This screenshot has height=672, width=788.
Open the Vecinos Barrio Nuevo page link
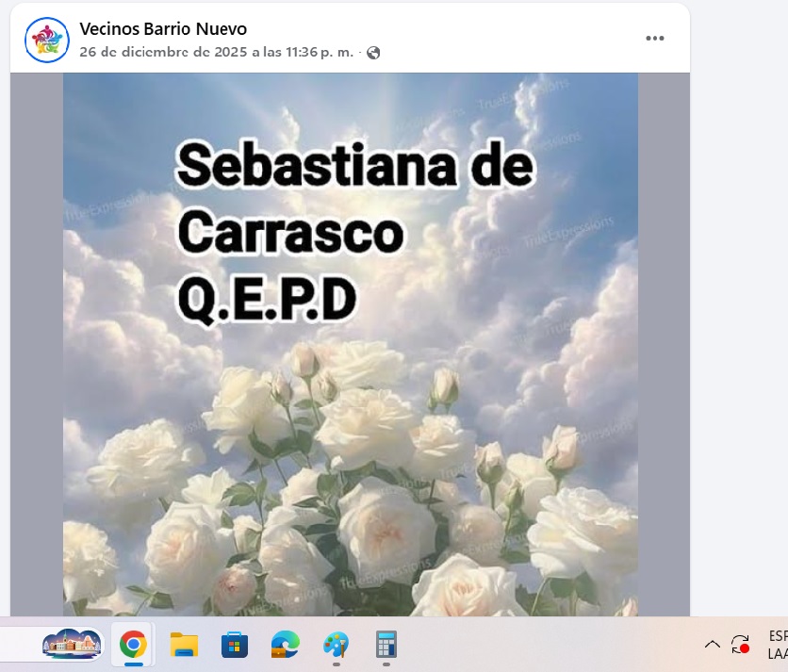tap(163, 29)
